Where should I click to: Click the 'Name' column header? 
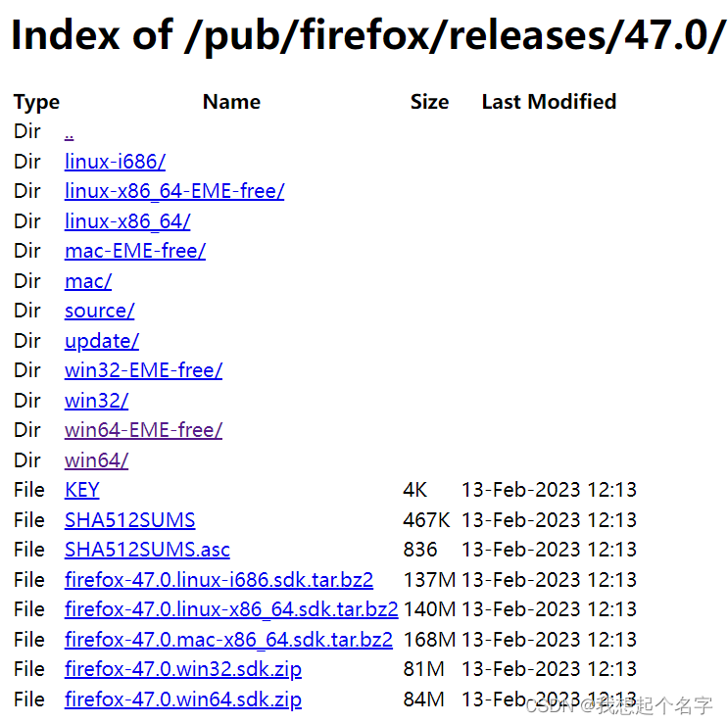coord(231,102)
